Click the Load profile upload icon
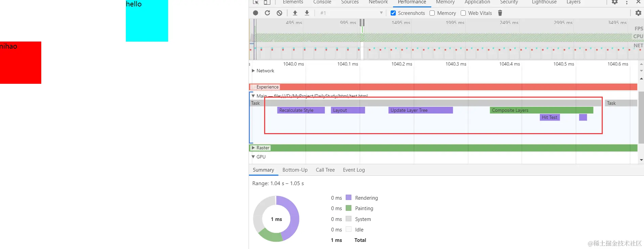The image size is (644, 249). [x=295, y=13]
